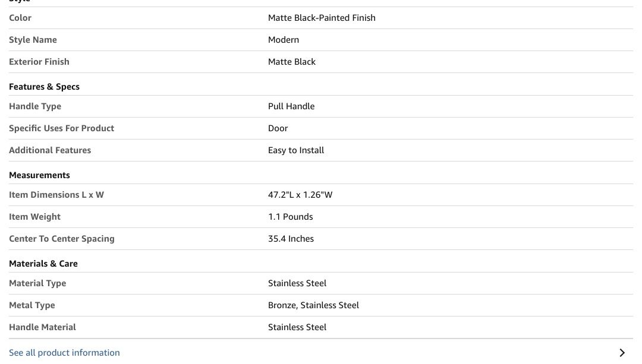The image size is (642, 364).
Task: Click the 47.2"L x 1.26"W dimensions value
Action: click(300, 195)
